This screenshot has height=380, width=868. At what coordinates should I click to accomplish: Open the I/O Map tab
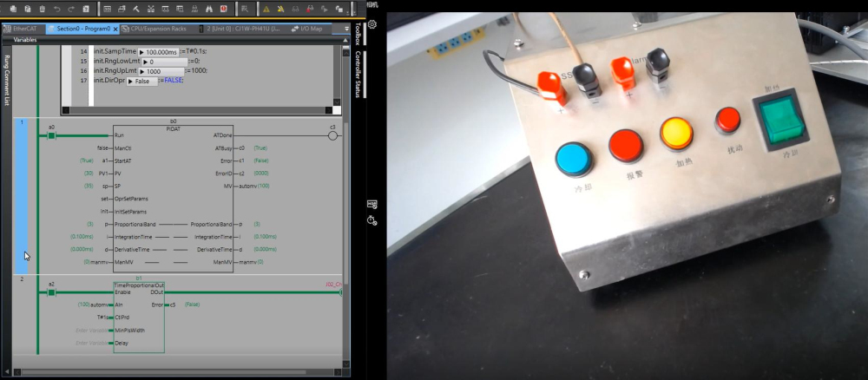click(309, 29)
